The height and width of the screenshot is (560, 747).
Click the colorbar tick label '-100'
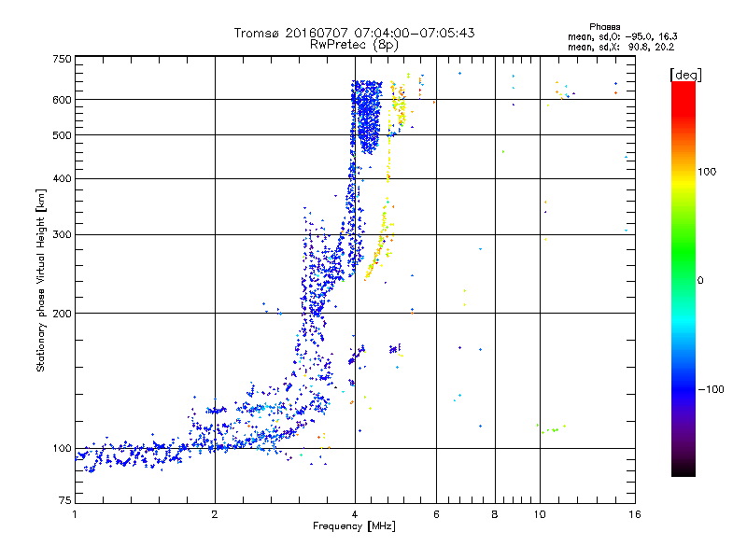[711, 389]
